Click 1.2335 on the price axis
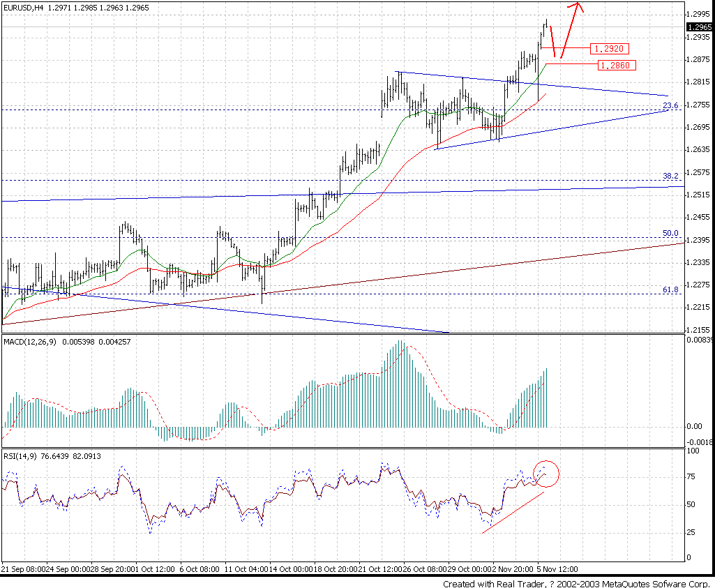Viewport: 715px width, 588px height. point(700,262)
